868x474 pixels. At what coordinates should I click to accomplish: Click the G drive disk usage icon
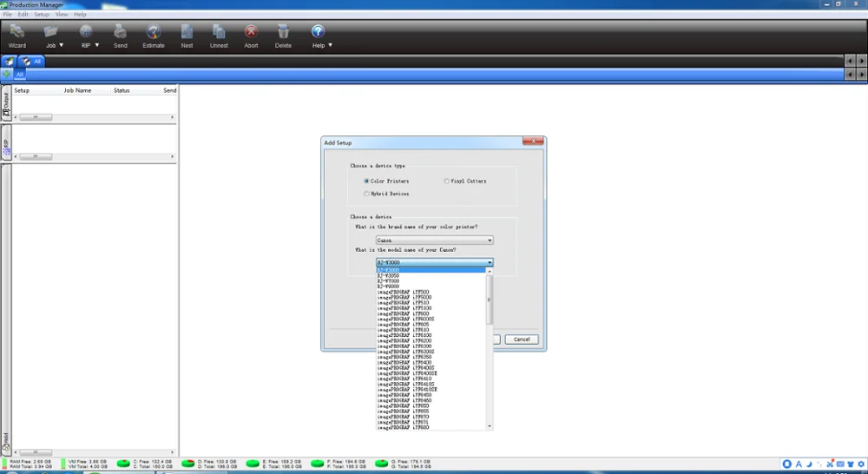point(381,464)
